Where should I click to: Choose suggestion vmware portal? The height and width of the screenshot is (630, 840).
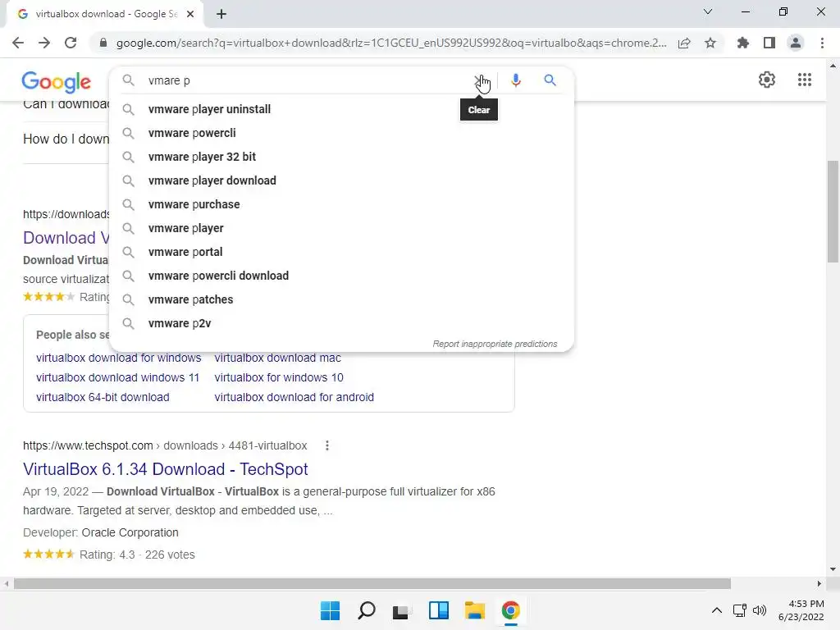pyautogui.click(x=341, y=252)
